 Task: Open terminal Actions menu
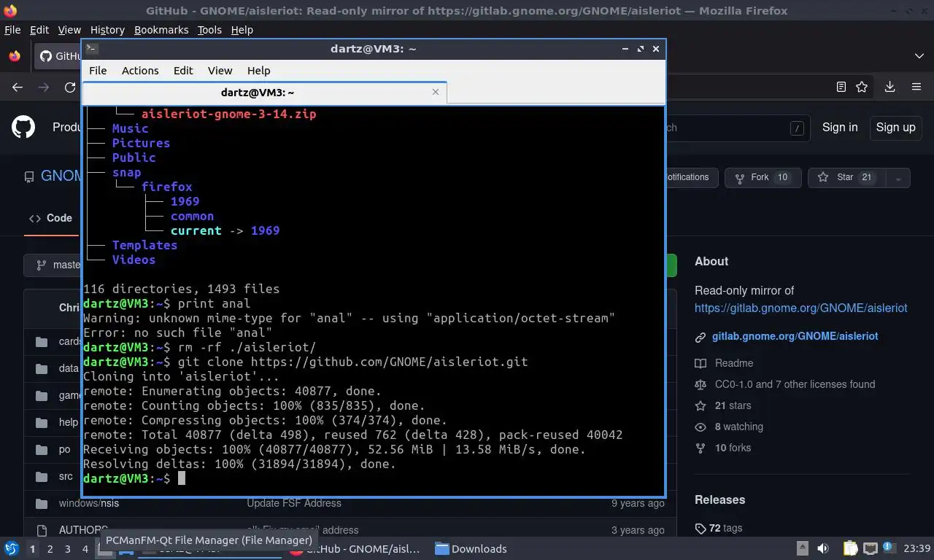coord(140,71)
